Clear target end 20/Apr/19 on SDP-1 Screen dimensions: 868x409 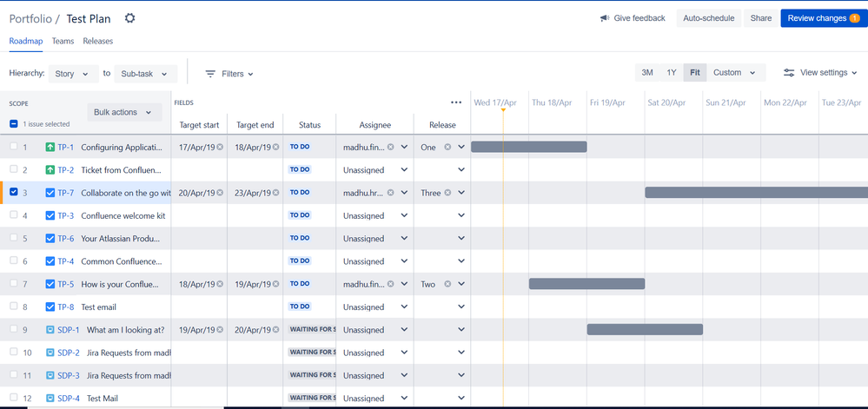point(275,329)
